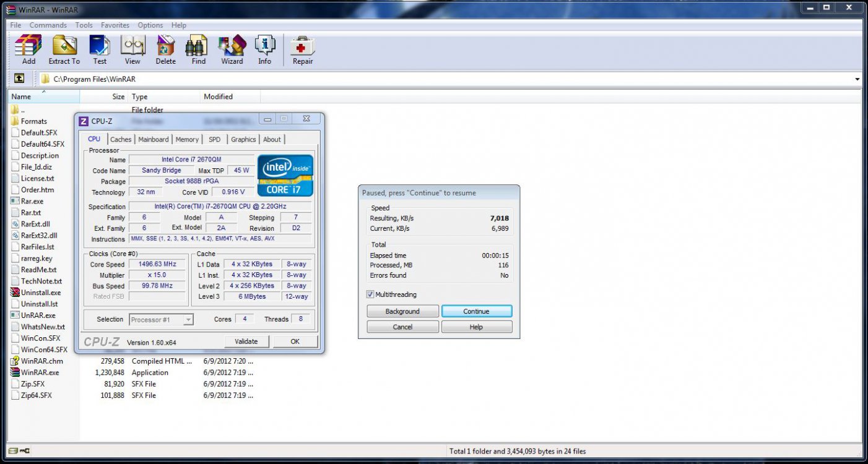The image size is (868, 464).
Task: Select the Formats folder icon
Action: 15,121
